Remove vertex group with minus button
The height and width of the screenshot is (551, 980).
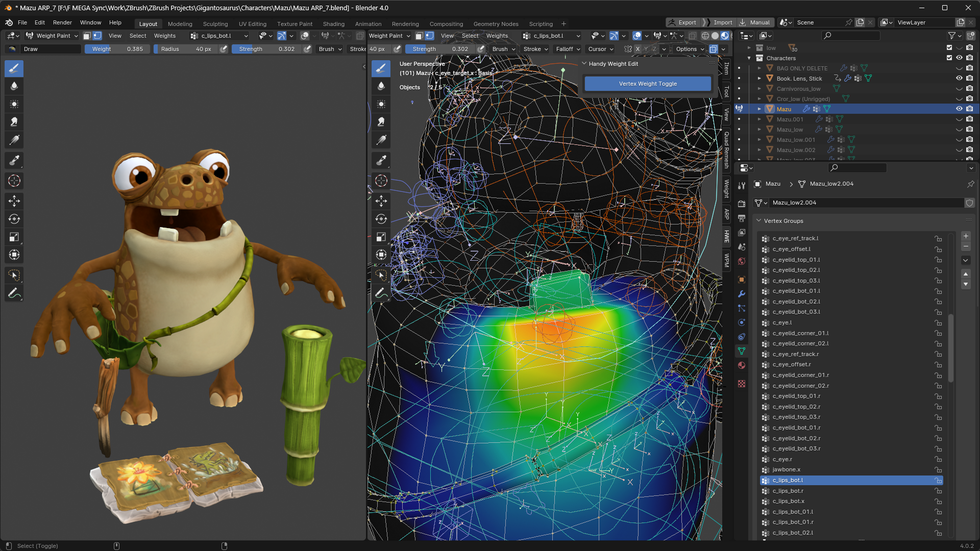coord(966,246)
